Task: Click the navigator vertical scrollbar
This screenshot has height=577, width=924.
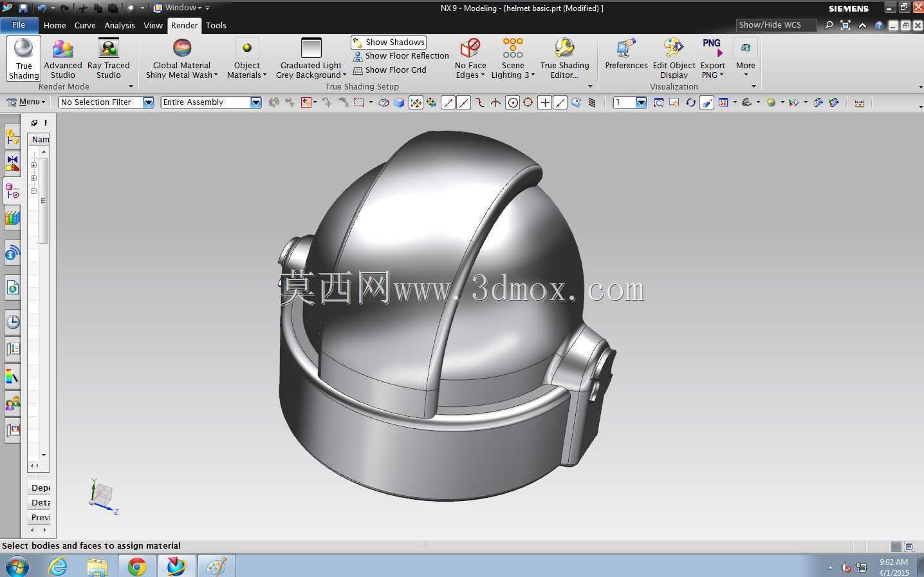Action: tap(44, 200)
